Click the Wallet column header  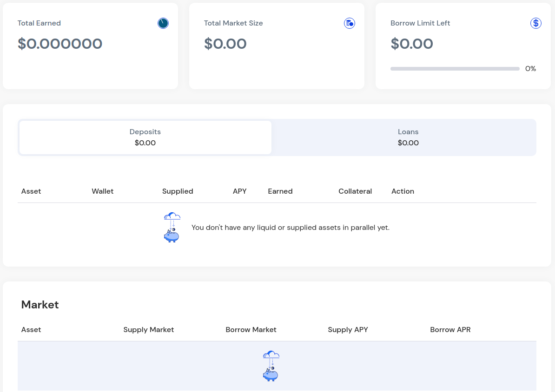coord(103,191)
